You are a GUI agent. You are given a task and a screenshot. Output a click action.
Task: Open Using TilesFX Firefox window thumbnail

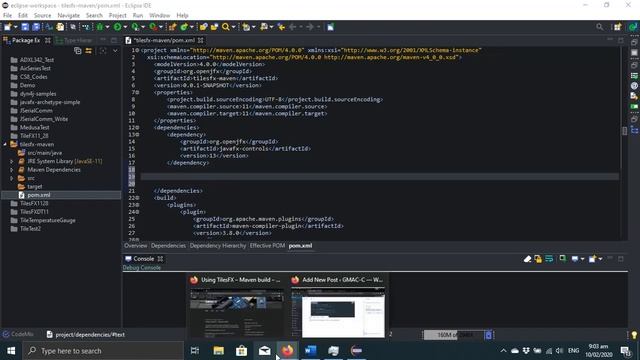pos(236,307)
